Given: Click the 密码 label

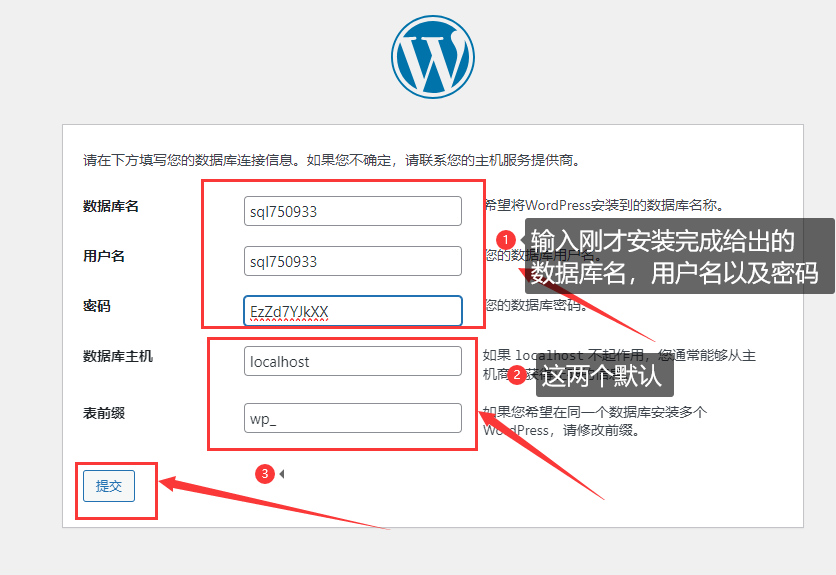Looking at the screenshot, I should tap(97, 306).
